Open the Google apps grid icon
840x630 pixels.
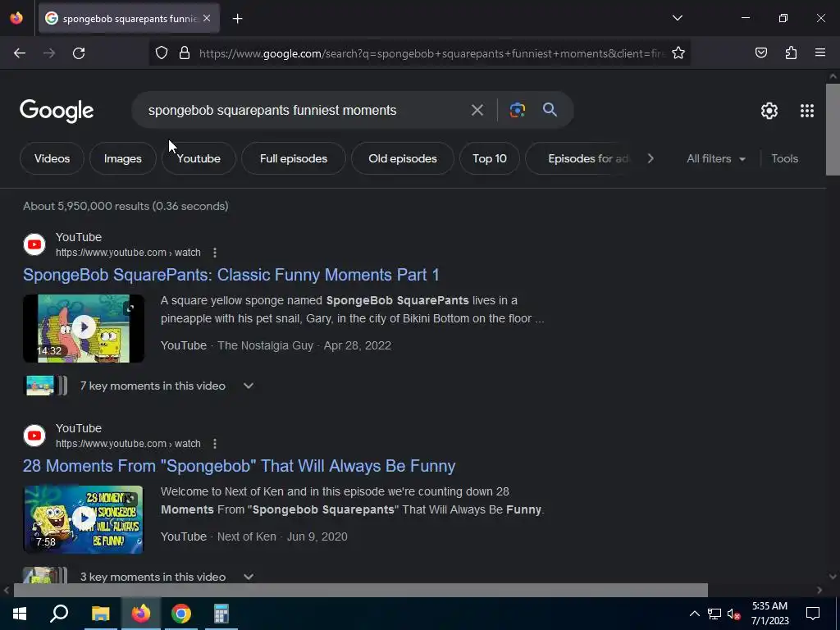click(807, 111)
